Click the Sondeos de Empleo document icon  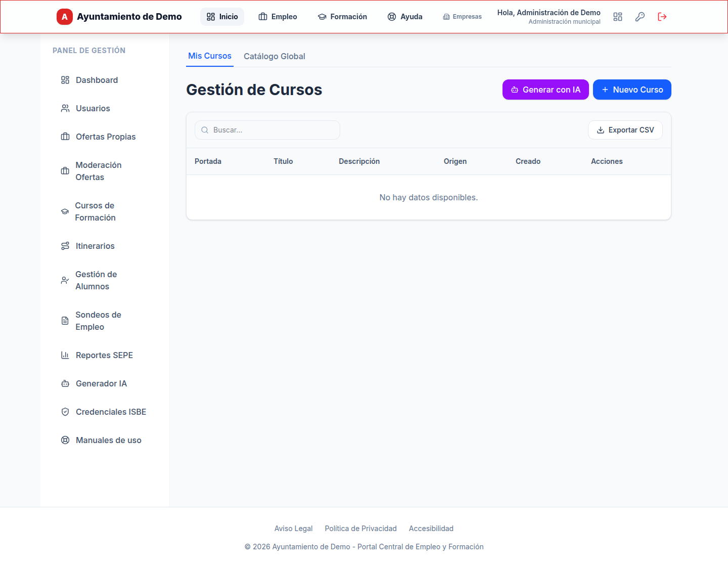pos(65,321)
